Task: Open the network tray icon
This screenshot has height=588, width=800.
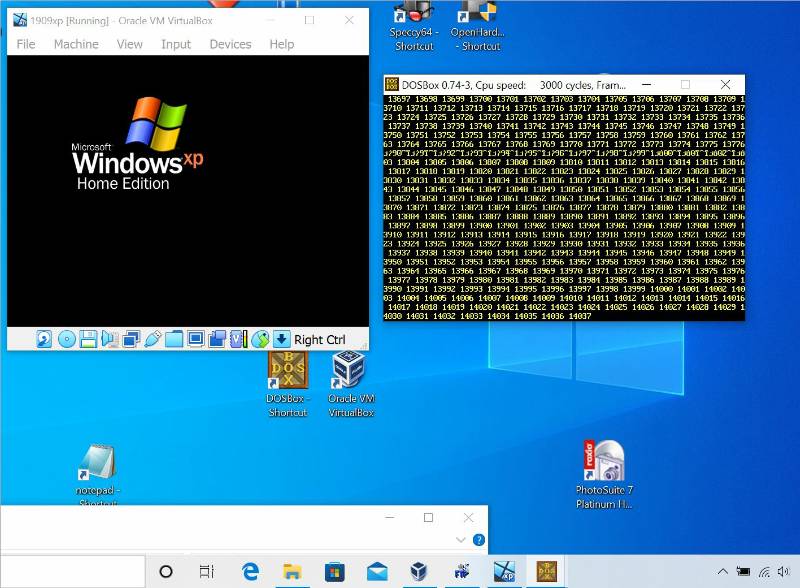Action: pyautogui.click(x=764, y=572)
